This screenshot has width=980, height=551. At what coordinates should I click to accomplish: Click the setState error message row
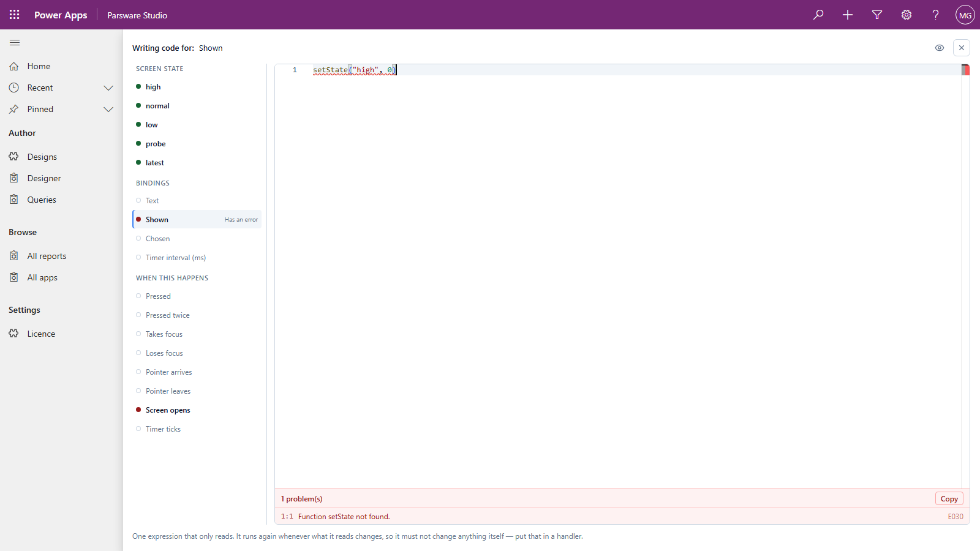[622, 517]
